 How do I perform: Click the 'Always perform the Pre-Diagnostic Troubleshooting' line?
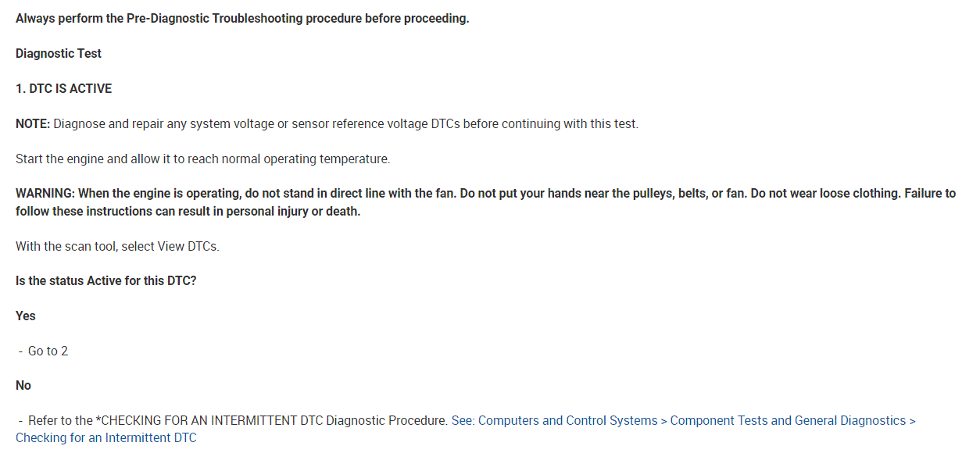[242, 18]
